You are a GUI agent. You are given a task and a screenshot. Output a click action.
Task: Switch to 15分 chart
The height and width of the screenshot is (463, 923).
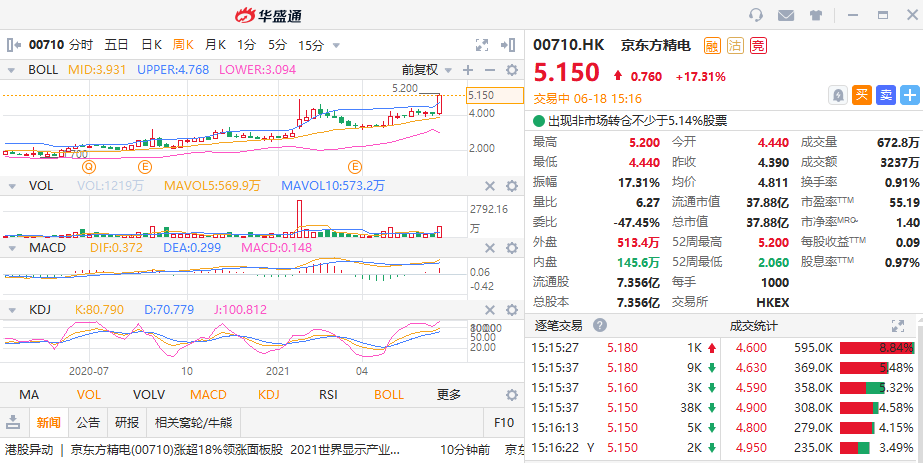point(311,45)
